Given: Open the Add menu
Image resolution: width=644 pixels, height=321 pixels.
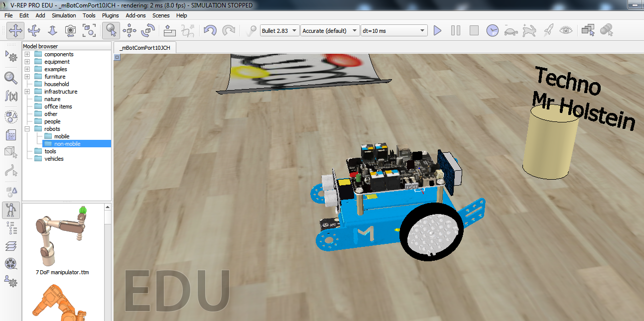Looking at the screenshot, I should point(40,15).
